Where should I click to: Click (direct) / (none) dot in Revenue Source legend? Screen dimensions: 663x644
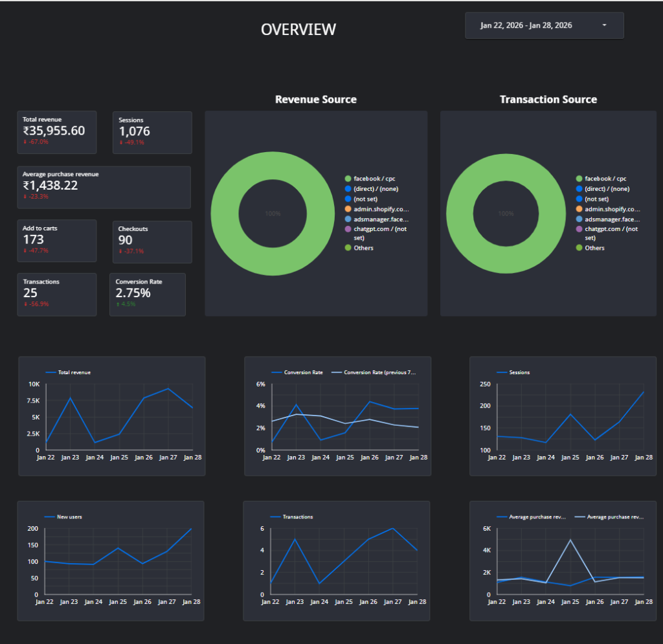pyautogui.click(x=348, y=189)
